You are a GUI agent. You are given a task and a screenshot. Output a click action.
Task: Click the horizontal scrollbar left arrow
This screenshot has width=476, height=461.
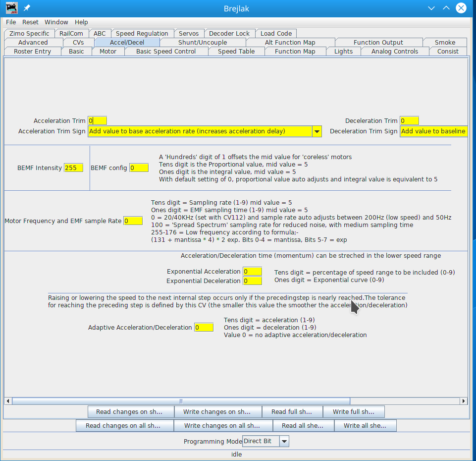(7, 401)
